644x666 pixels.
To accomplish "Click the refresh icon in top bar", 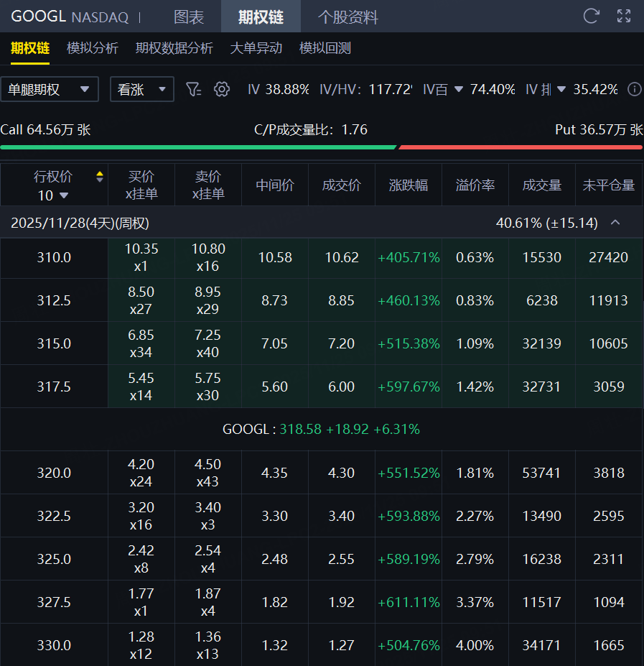I will click(591, 16).
